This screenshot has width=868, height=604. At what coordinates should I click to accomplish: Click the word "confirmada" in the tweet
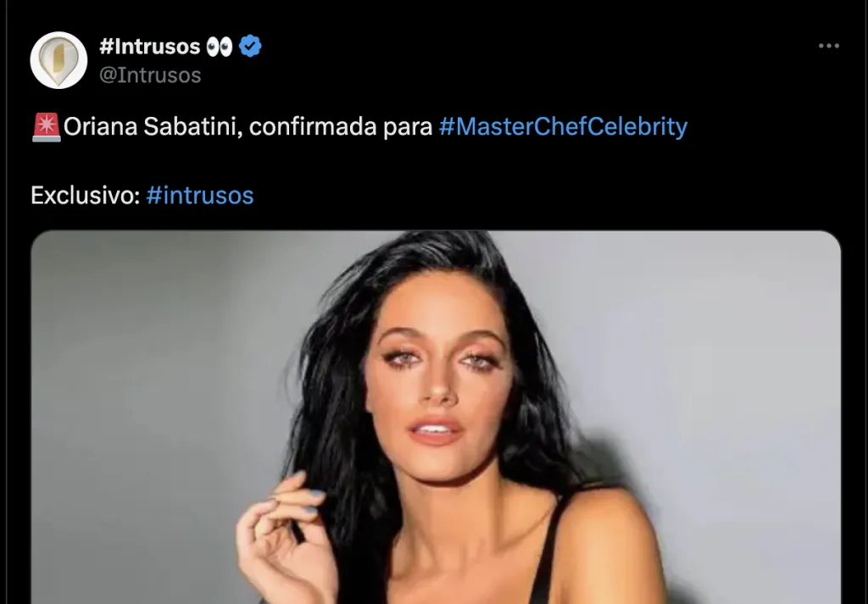pos(313,127)
